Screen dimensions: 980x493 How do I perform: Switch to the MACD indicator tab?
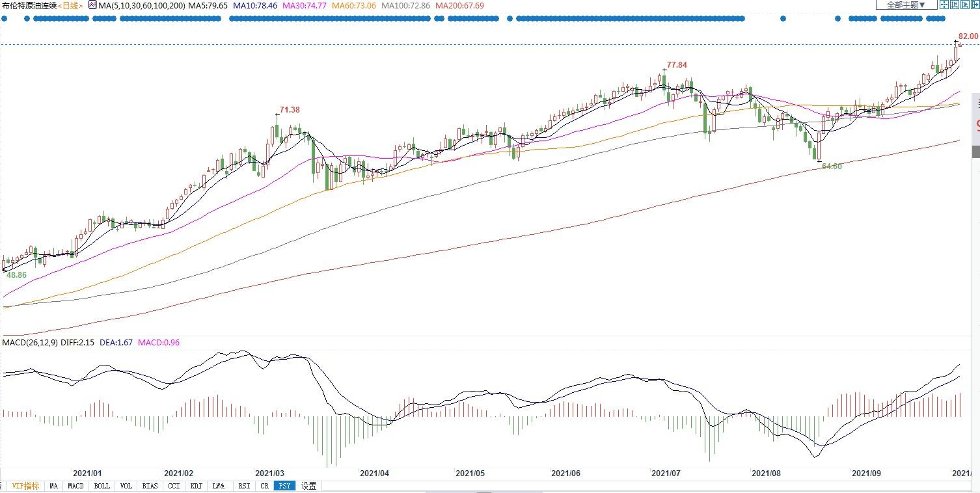(x=76, y=486)
